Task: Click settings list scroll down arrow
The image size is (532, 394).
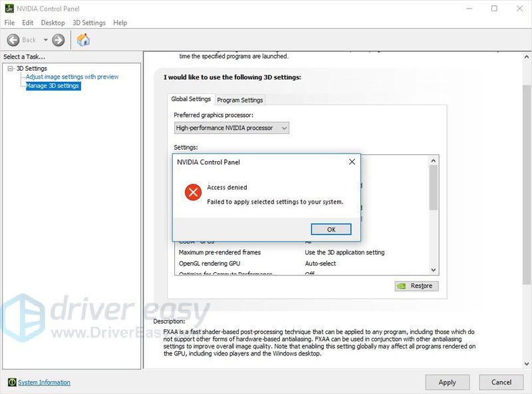Action: pos(434,270)
